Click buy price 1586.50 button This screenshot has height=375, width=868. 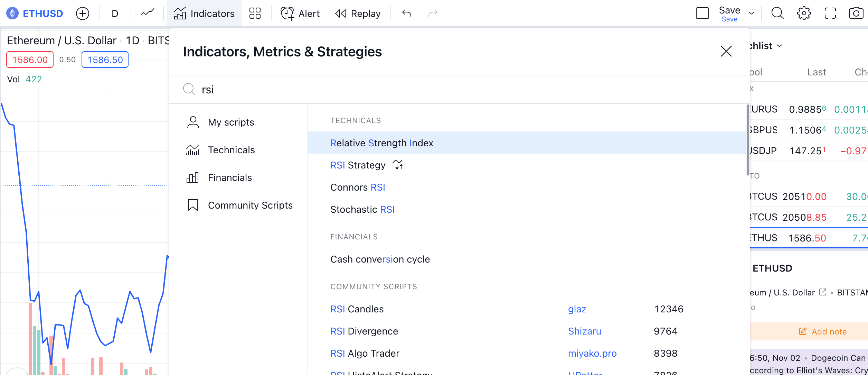pos(105,60)
